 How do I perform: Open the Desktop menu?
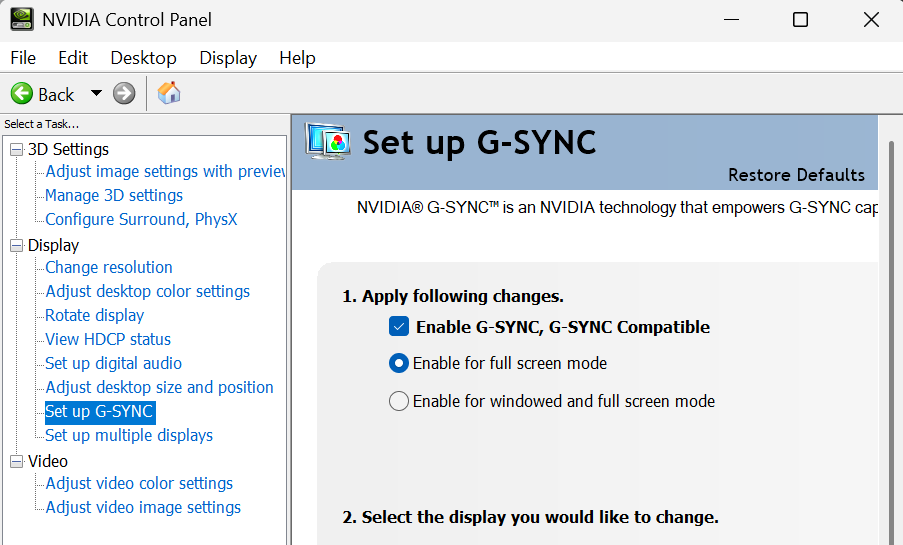click(x=143, y=58)
